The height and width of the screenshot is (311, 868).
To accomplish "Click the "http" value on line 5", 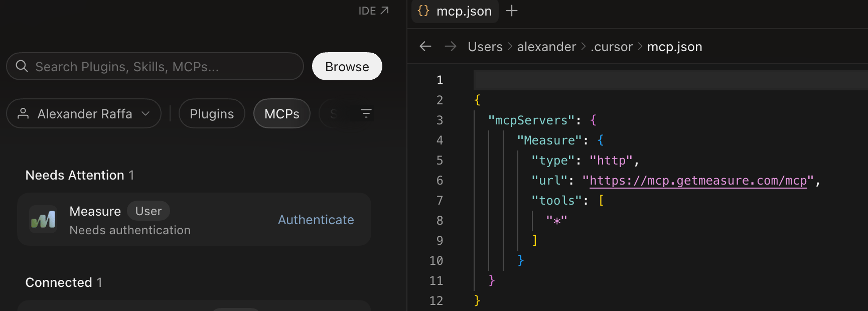I will tap(611, 161).
